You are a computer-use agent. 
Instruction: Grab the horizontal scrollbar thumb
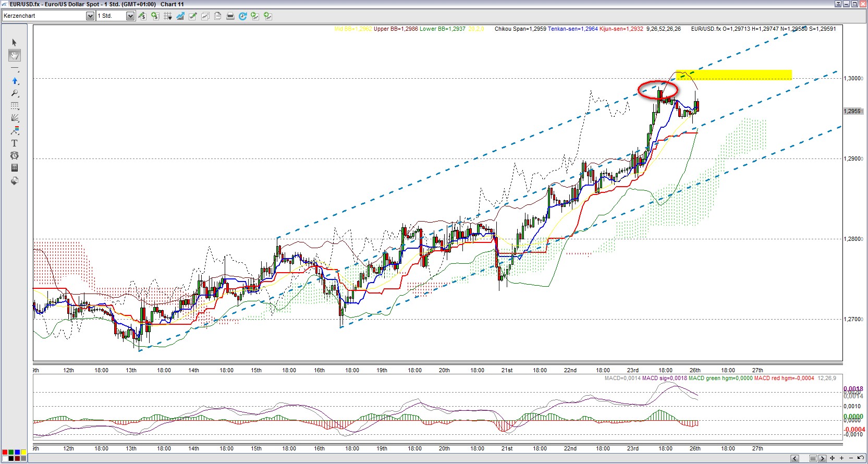click(x=813, y=459)
